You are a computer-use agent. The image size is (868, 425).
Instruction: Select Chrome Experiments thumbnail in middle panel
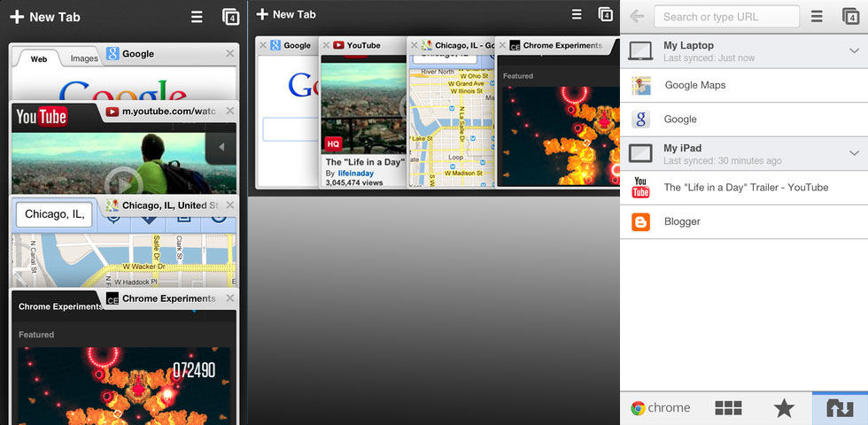tap(558, 120)
